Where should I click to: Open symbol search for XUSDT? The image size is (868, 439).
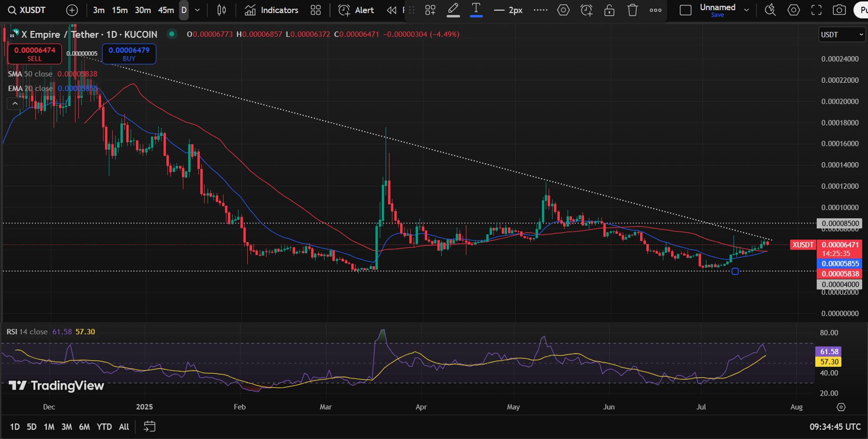tap(27, 10)
